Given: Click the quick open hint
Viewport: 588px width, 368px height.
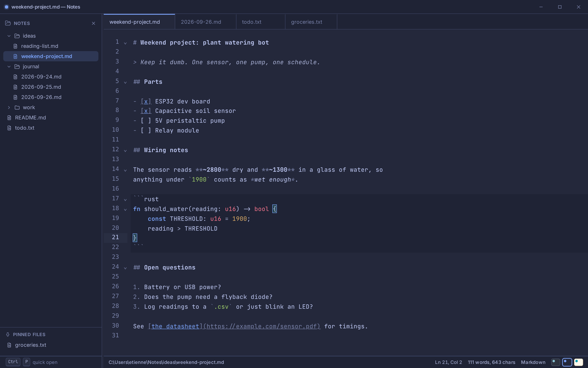Looking at the screenshot, I should [x=45, y=362].
